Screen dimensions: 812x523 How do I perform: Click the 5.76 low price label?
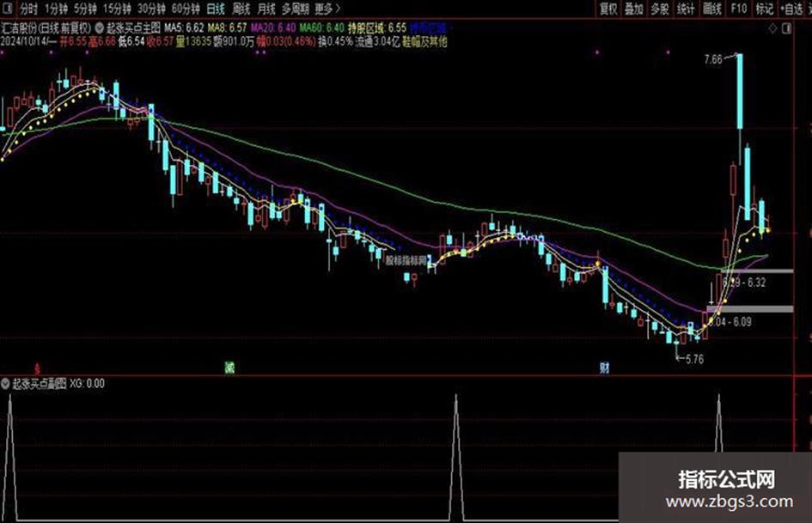point(694,359)
